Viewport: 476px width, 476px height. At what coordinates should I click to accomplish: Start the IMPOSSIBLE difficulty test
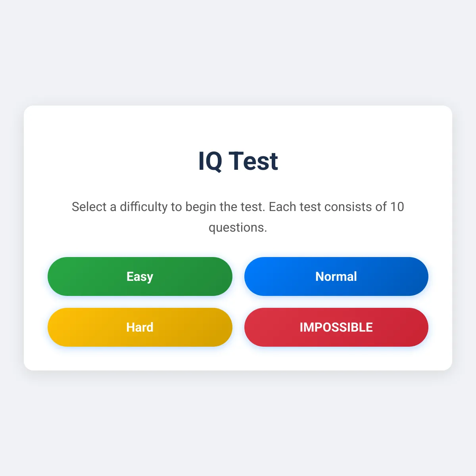[336, 327]
